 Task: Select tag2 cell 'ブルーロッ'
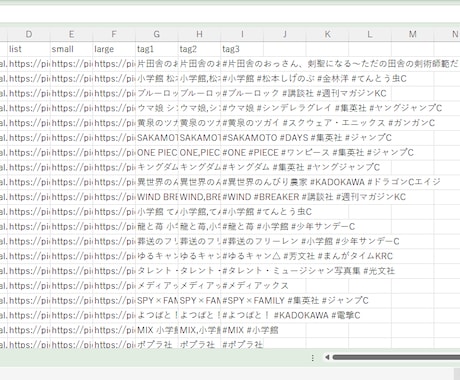coord(200,93)
